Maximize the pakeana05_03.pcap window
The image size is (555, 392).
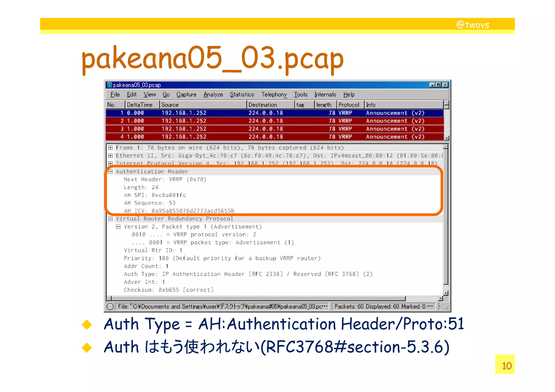pyautogui.click(x=438, y=85)
